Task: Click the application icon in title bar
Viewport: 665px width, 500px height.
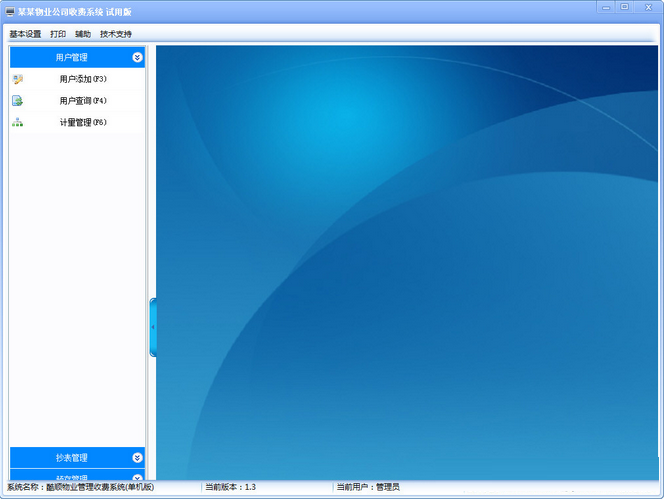Action: click(10, 12)
